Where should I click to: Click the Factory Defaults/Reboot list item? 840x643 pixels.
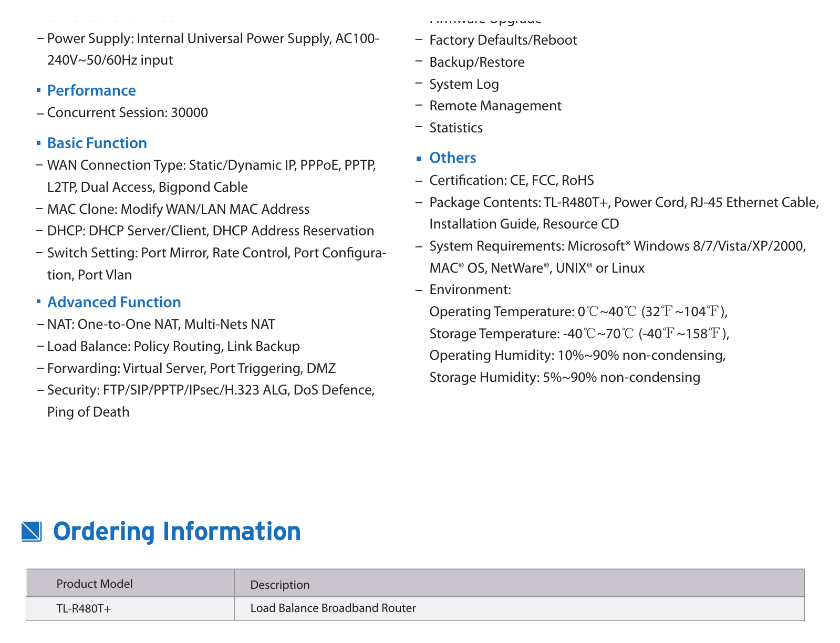pyautogui.click(x=503, y=40)
